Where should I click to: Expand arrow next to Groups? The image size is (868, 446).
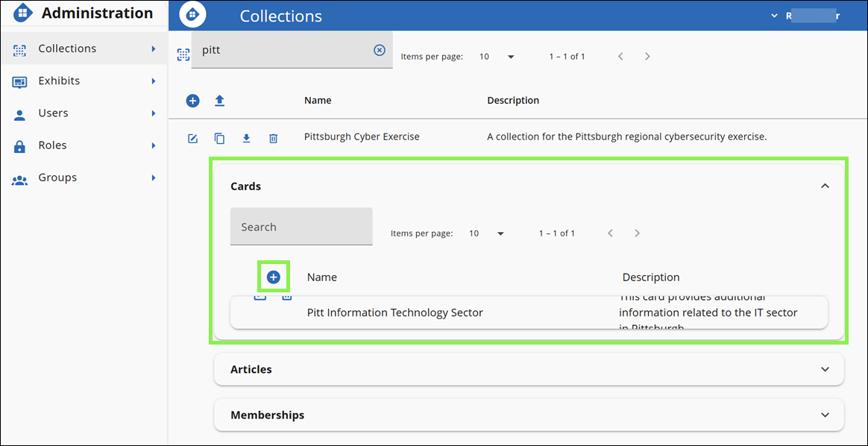(x=154, y=178)
